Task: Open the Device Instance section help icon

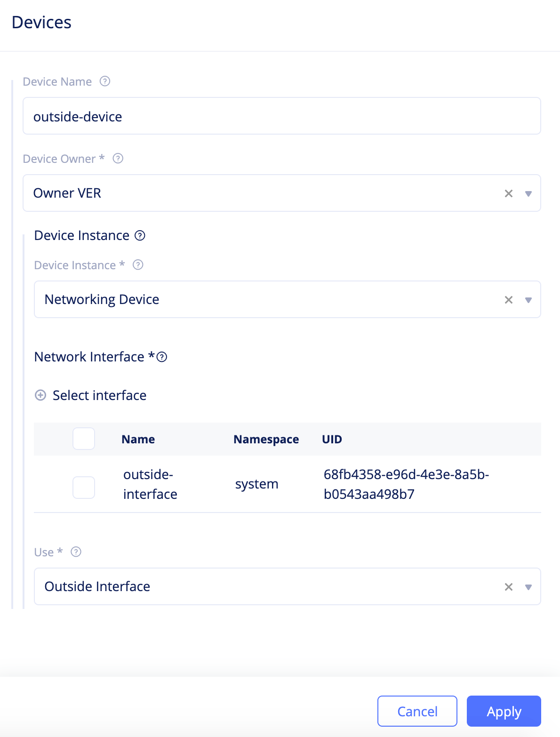Action: (140, 236)
